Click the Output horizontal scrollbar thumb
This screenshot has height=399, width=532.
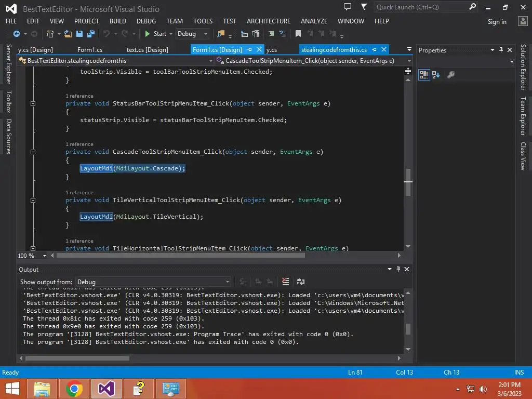[77, 358]
